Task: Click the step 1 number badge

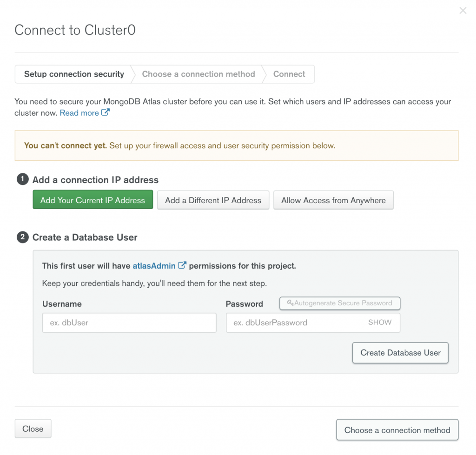Action: (22, 179)
